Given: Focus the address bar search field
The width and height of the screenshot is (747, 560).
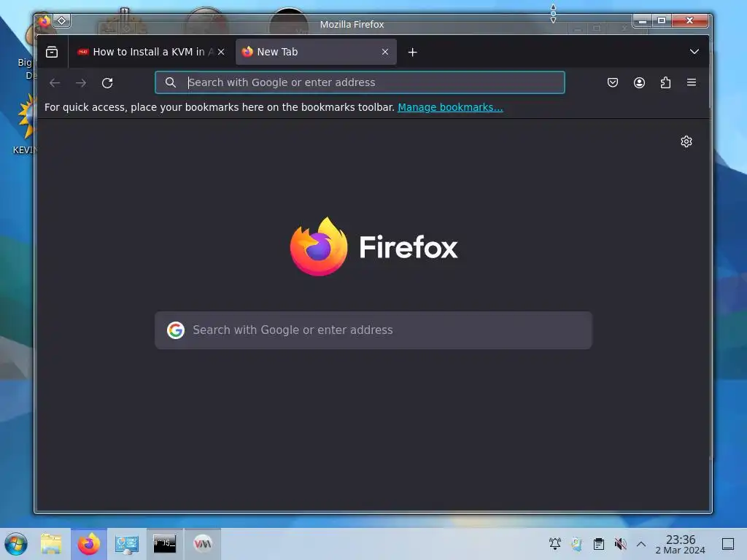Looking at the screenshot, I should [x=360, y=82].
